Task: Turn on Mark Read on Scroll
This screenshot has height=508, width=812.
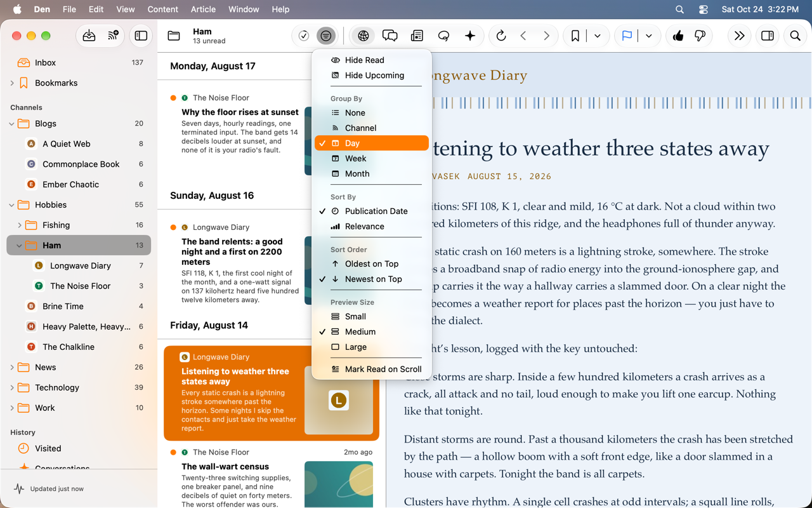Action: [372, 369]
